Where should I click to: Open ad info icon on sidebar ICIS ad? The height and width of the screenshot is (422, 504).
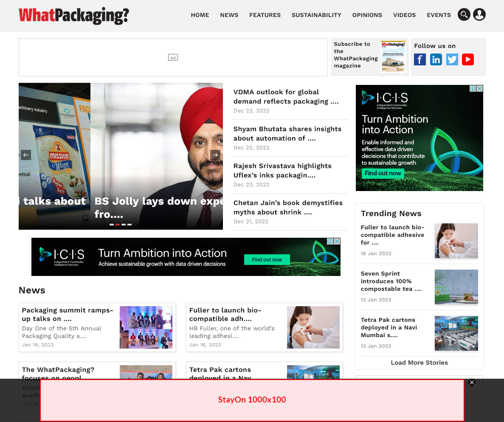(x=473, y=88)
